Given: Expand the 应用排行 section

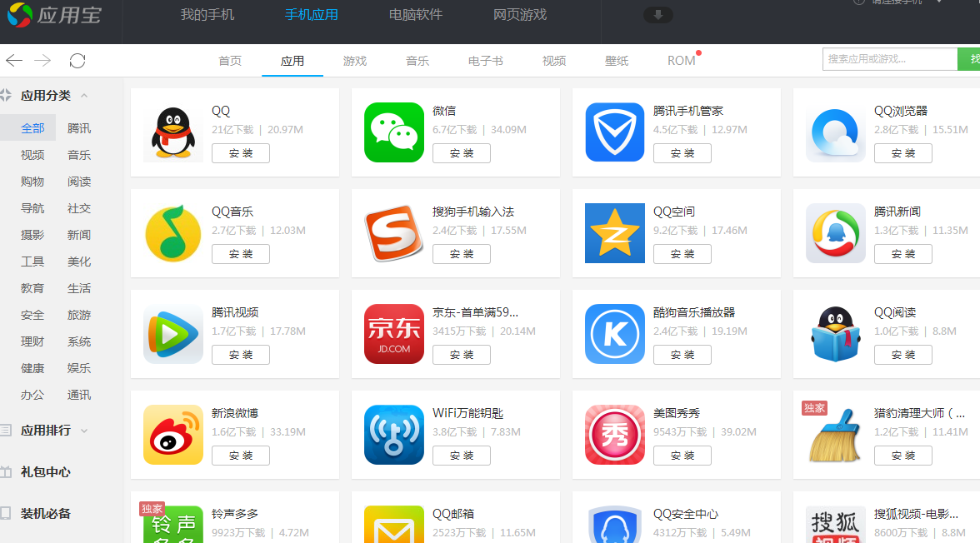Looking at the screenshot, I should 84,431.
